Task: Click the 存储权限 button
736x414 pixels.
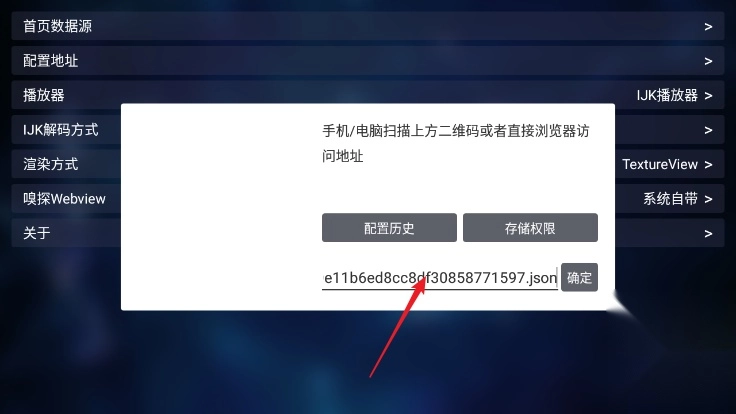Action: click(530, 228)
